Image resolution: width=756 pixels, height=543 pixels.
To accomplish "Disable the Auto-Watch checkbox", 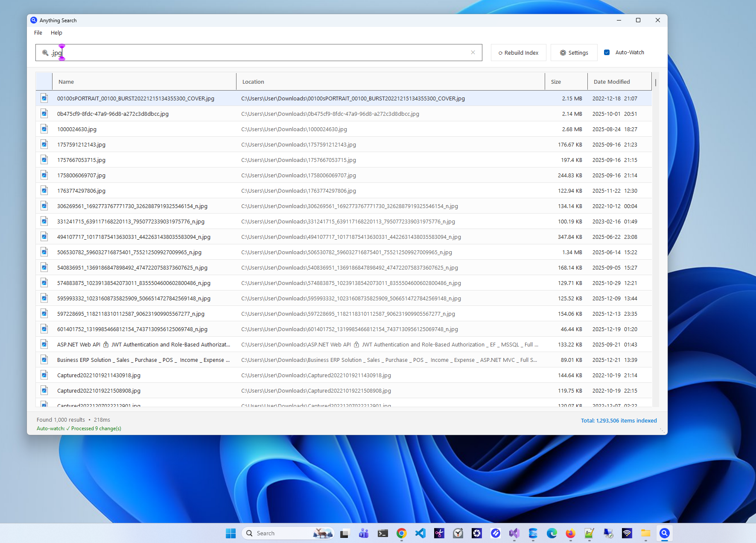I will [607, 52].
